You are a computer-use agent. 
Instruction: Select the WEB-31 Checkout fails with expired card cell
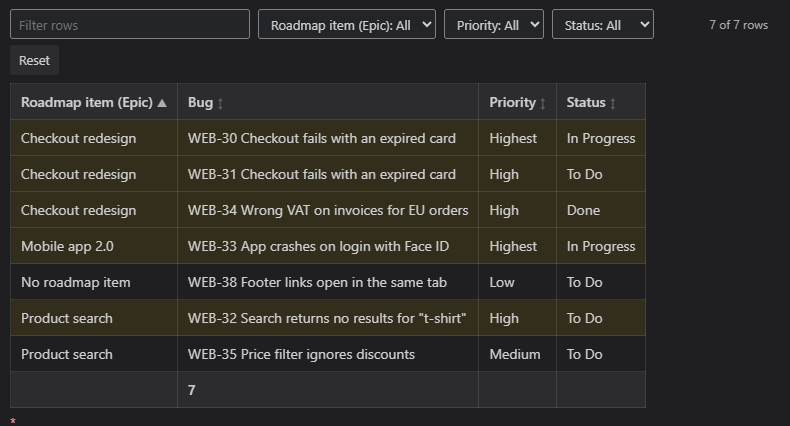tap(327, 174)
